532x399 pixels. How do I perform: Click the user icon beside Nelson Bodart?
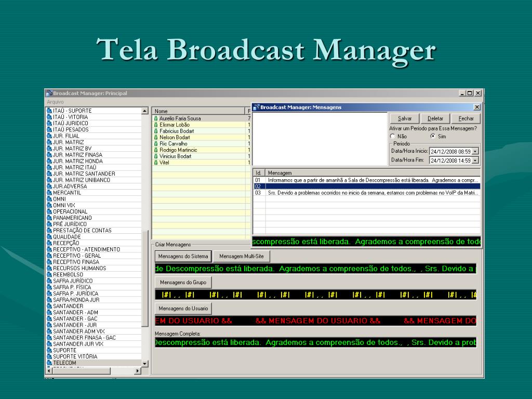pyautogui.click(x=156, y=137)
